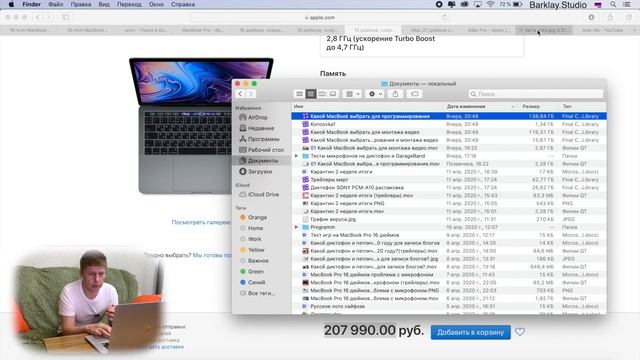Go back in the Finder window
The image size is (640, 360).
[x=240, y=94]
